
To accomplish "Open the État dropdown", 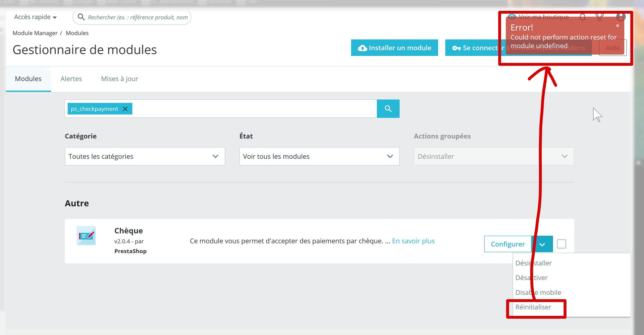I will coord(319,156).
